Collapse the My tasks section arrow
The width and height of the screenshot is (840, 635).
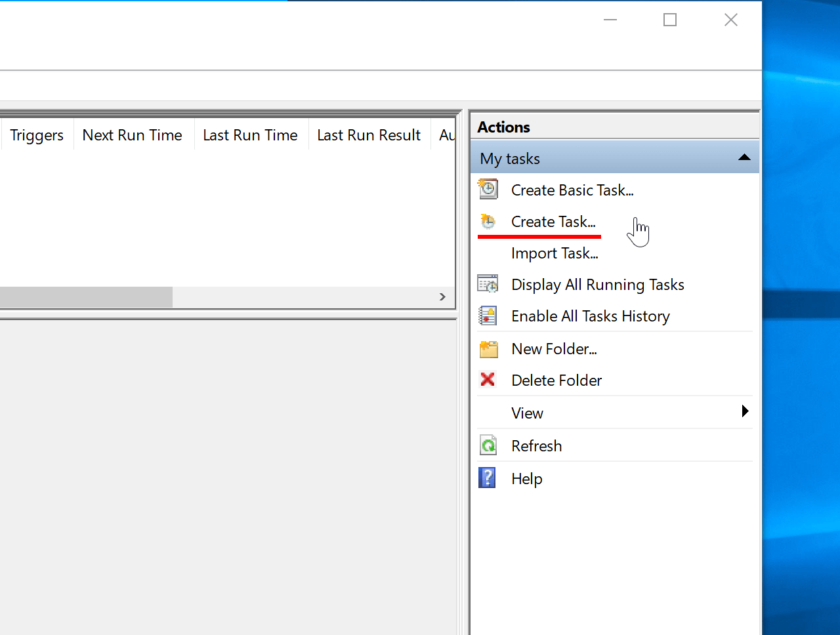(x=744, y=158)
